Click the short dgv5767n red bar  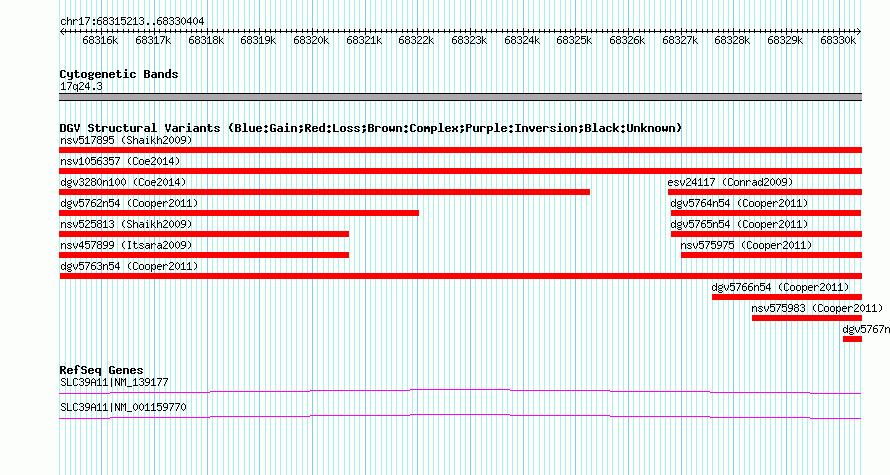853,339
